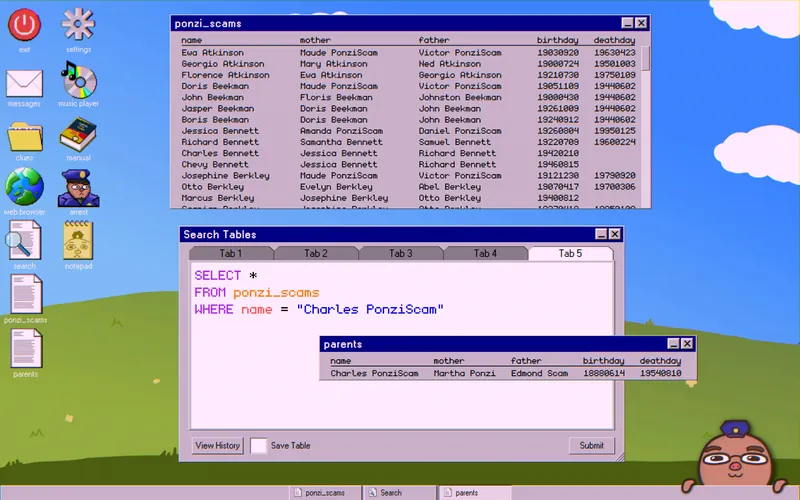Image resolution: width=800 pixels, height=500 pixels.
Task: Minimize the parents window
Action: pyautogui.click(x=673, y=343)
